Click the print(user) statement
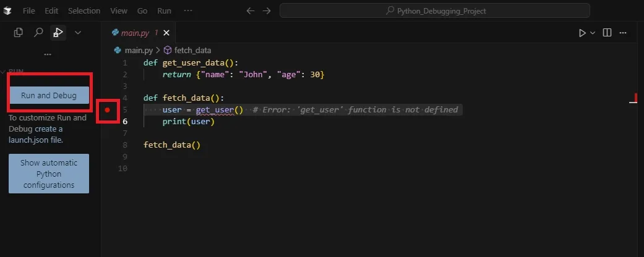644x257 pixels. tap(189, 121)
